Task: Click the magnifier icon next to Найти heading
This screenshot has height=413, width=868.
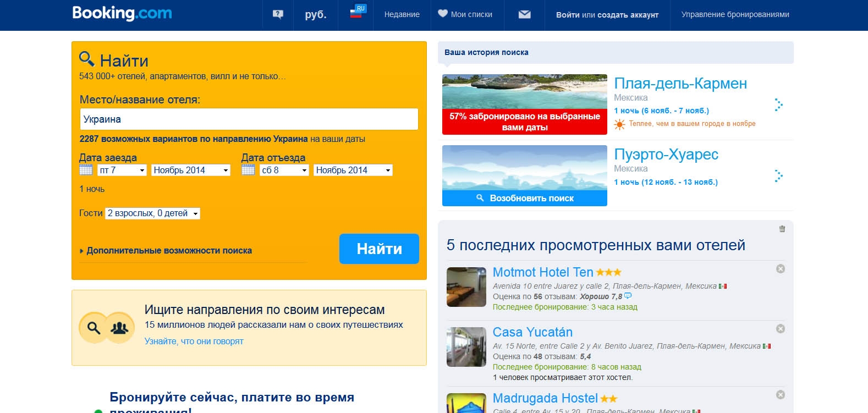Action: 87,59
